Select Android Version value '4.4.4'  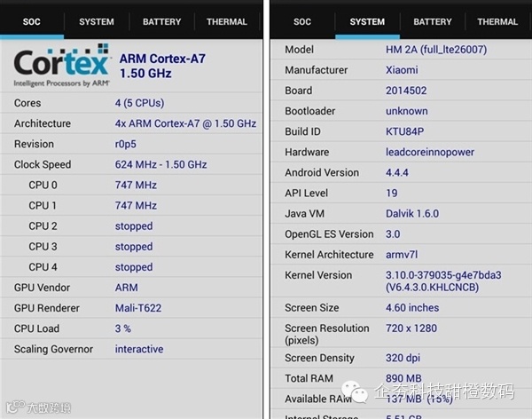click(397, 172)
